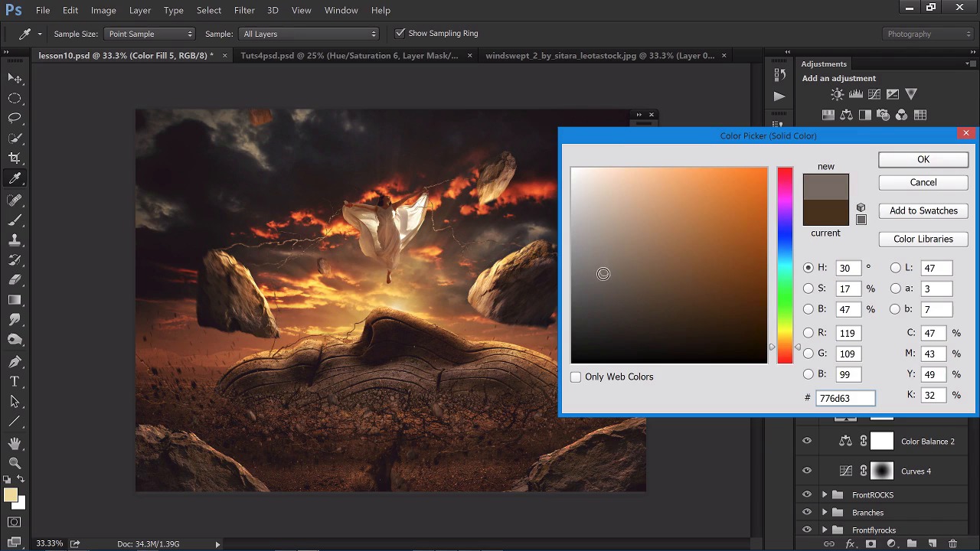980x551 pixels.
Task: Uncheck Show Sampling Ring option
Action: pyautogui.click(x=400, y=34)
